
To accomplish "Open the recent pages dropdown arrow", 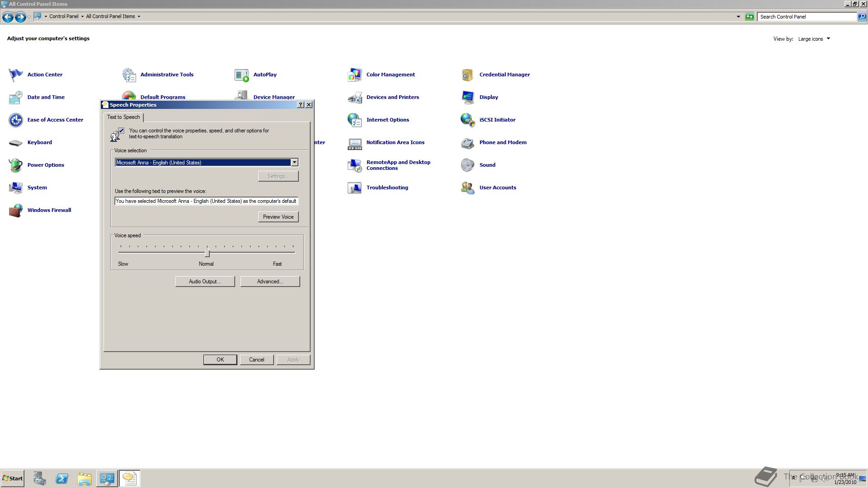I will tap(29, 17).
